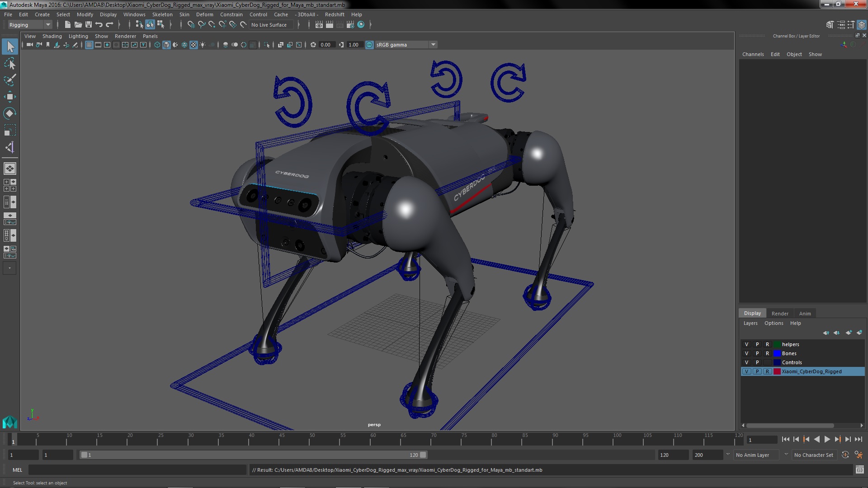
Task: Click the Undo arrow icon
Action: (99, 25)
